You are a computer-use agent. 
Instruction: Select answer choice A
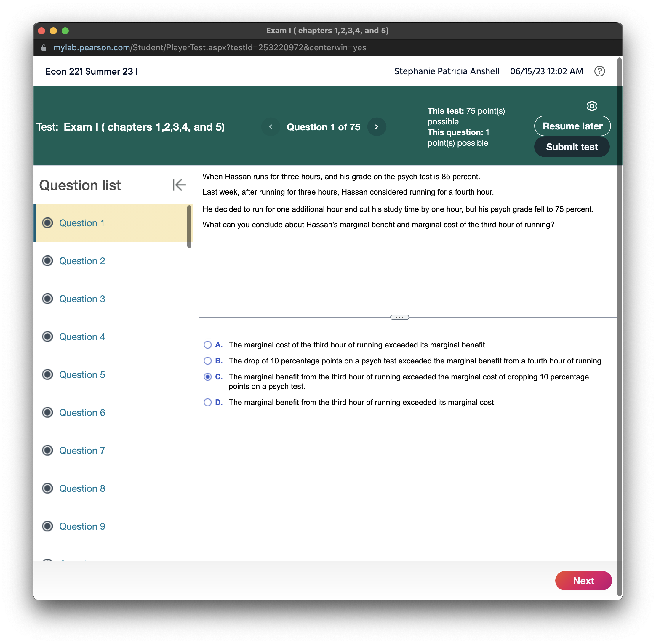[207, 345]
